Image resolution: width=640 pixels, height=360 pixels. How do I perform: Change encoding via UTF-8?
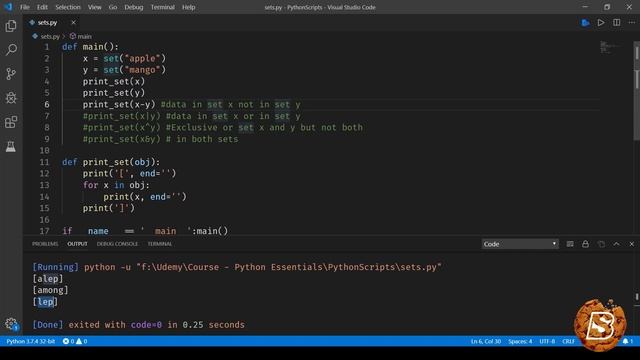pyautogui.click(x=547, y=341)
